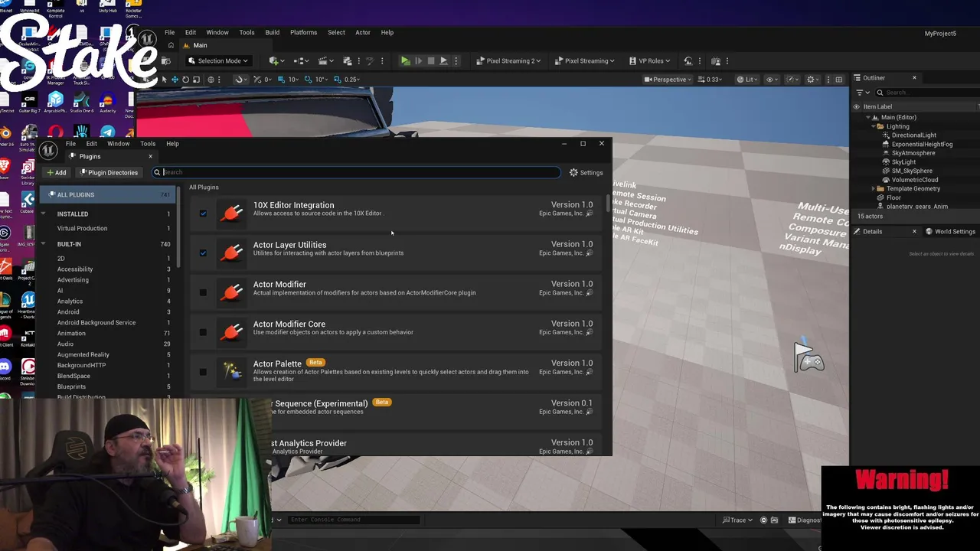Toggle Outliner visibility column eye
The height and width of the screenshot is (551, 980).
[857, 107]
